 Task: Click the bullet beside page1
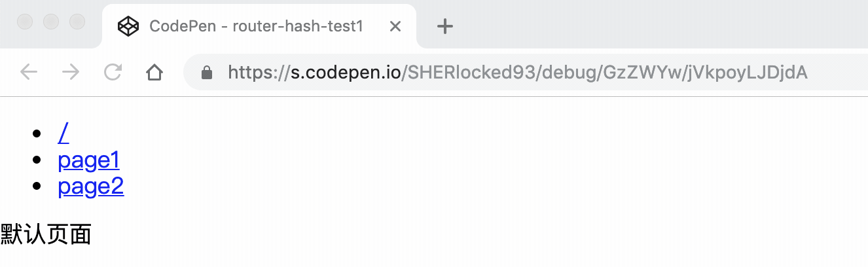tap(37, 160)
